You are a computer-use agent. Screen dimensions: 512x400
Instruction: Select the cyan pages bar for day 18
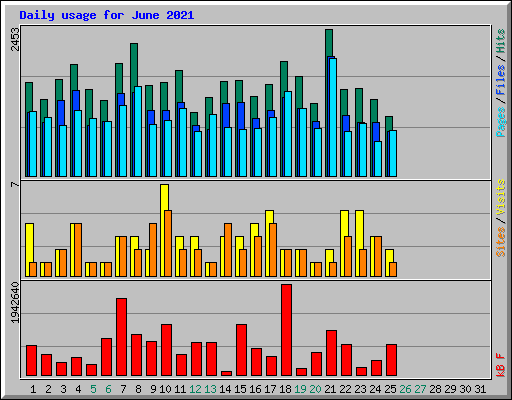click(x=288, y=134)
